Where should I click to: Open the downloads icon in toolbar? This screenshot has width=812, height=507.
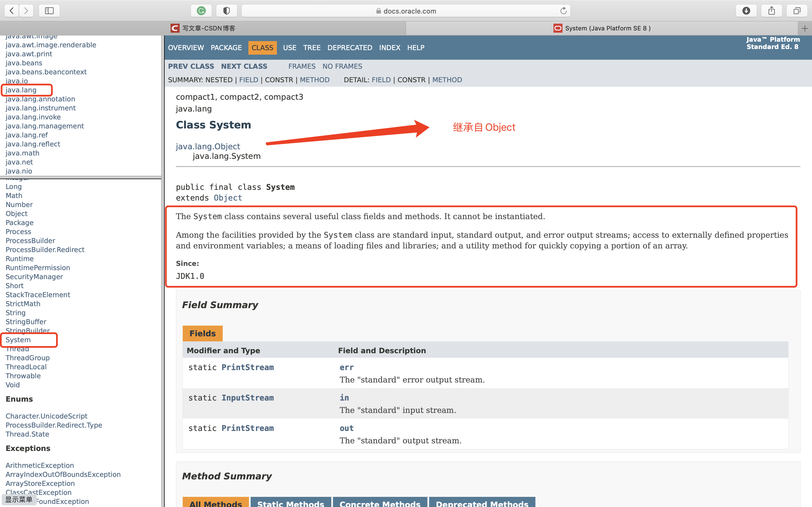tap(746, 11)
